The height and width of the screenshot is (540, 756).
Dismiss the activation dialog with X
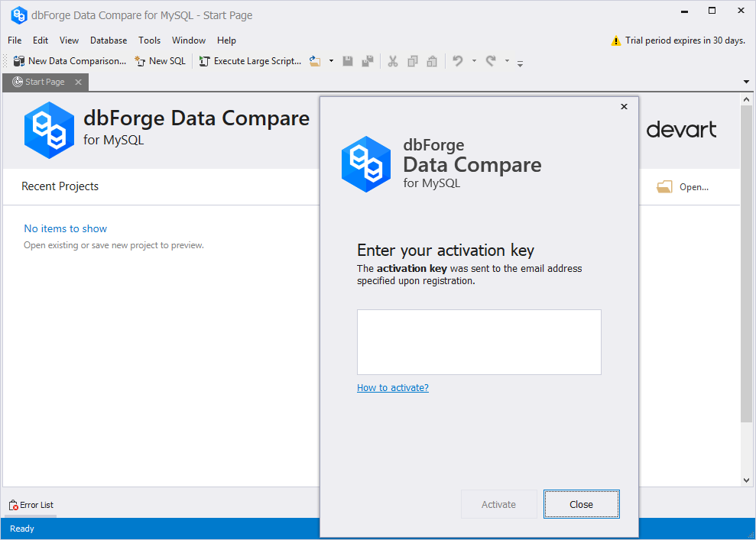pyautogui.click(x=624, y=106)
